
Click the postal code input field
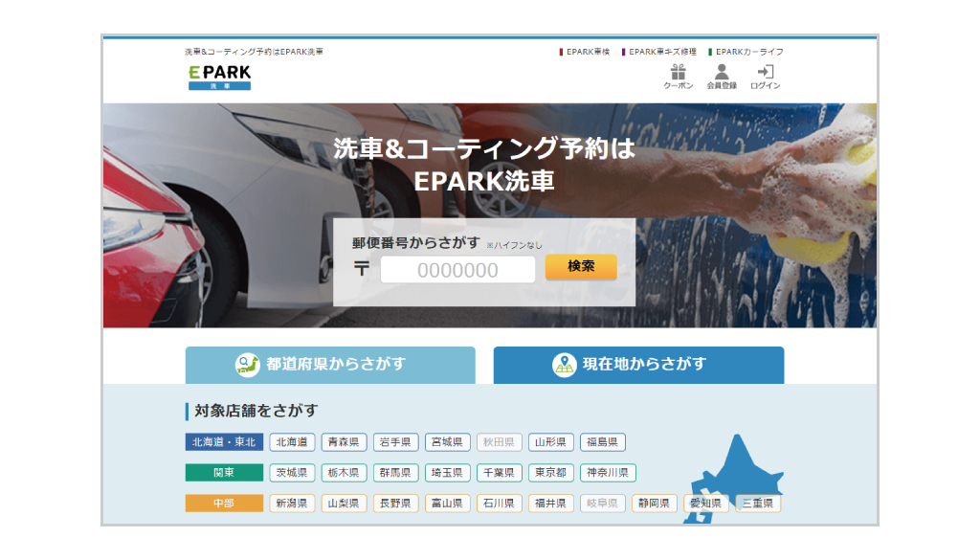457,269
